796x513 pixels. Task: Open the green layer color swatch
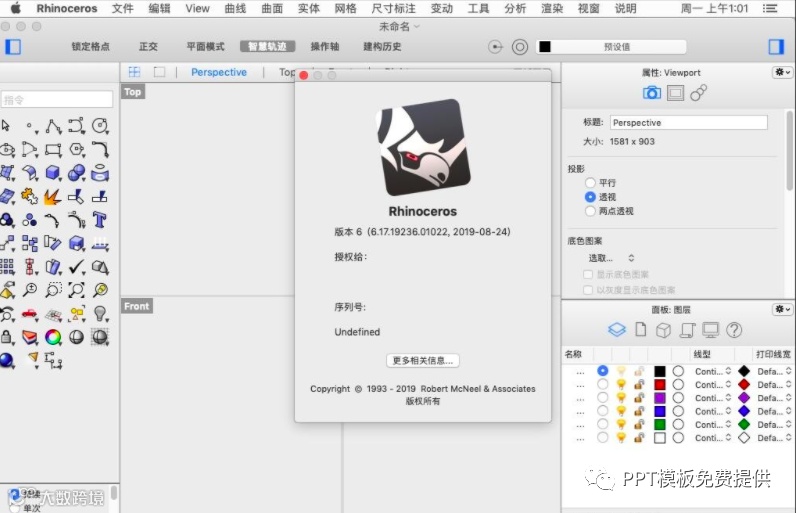click(x=659, y=424)
